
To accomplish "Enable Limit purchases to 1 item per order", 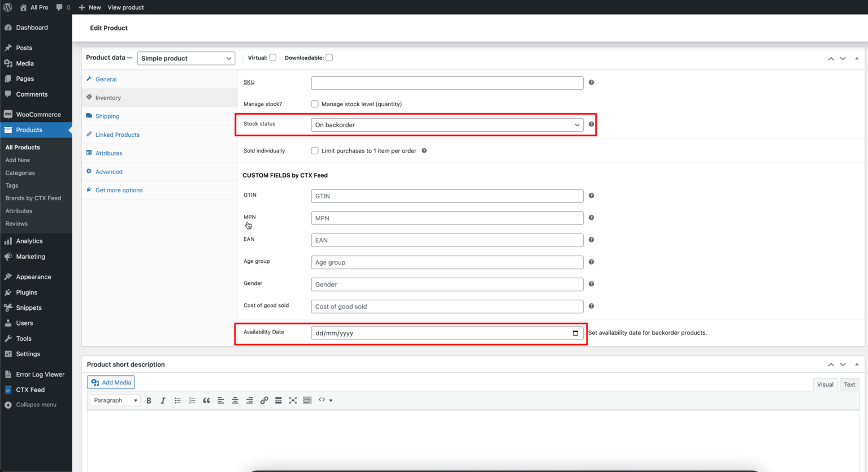I will pyautogui.click(x=314, y=150).
